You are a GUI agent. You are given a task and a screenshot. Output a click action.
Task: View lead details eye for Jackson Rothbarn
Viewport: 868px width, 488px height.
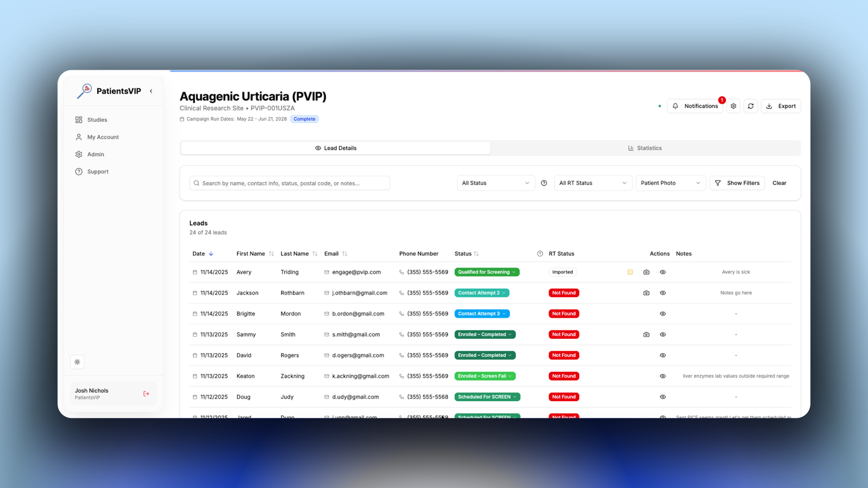coord(662,293)
